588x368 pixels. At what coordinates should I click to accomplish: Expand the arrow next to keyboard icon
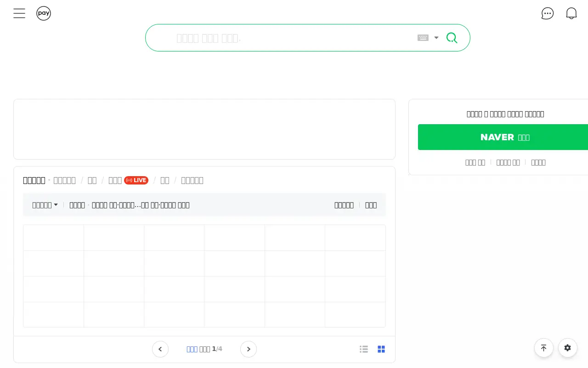[436, 38]
